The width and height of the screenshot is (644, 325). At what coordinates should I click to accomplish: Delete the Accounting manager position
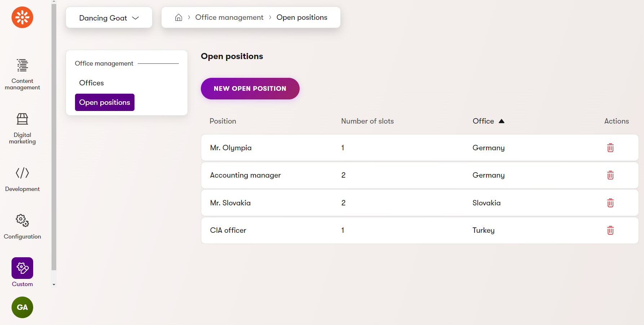point(610,175)
